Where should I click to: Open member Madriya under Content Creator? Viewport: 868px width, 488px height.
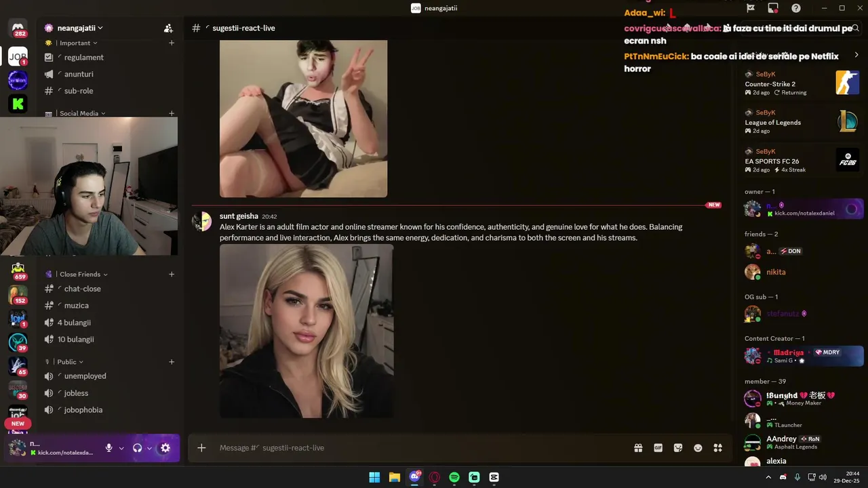pos(804,356)
